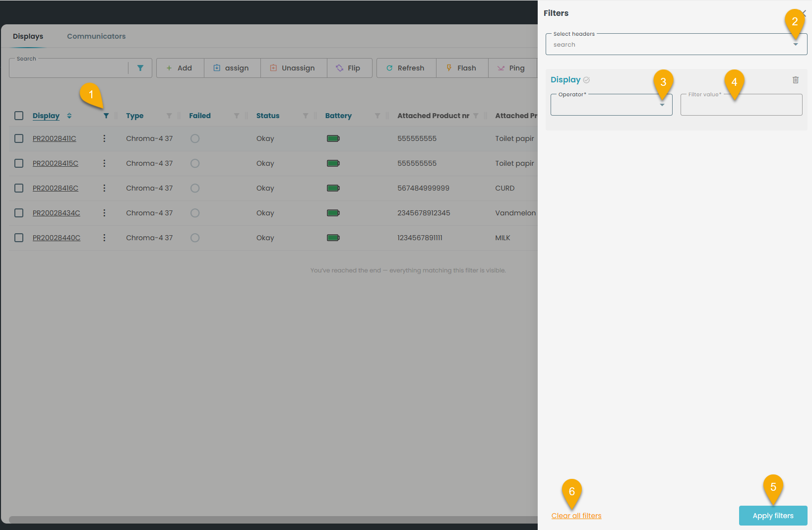Toggle the select-all checkbox in the header

(19, 116)
